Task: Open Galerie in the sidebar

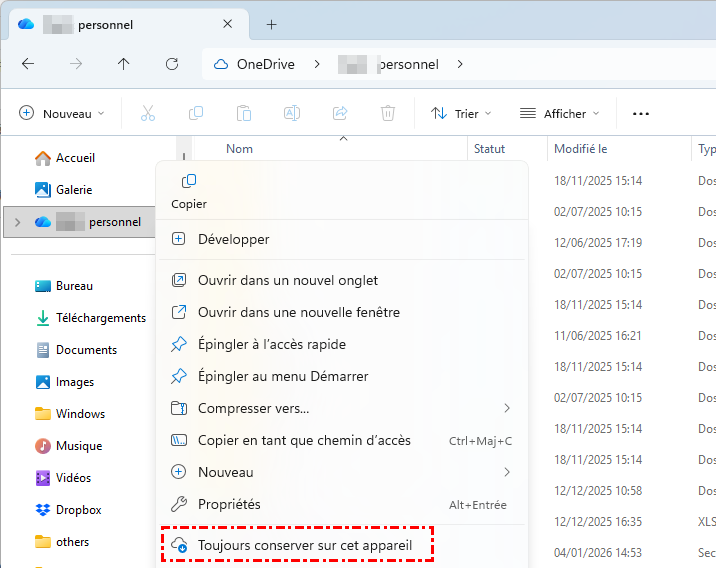Action: 73,190
